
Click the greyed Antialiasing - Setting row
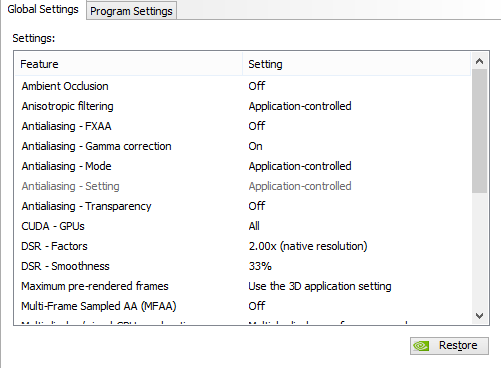(243, 186)
